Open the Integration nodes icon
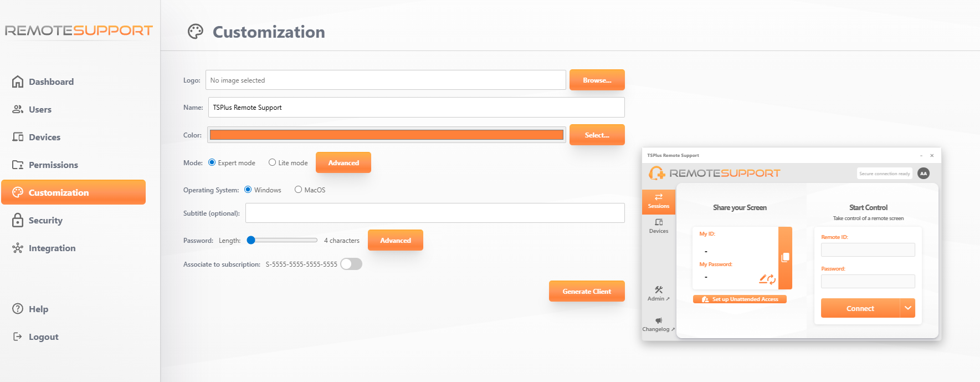The height and width of the screenshot is (382, 980). point(18,248)
